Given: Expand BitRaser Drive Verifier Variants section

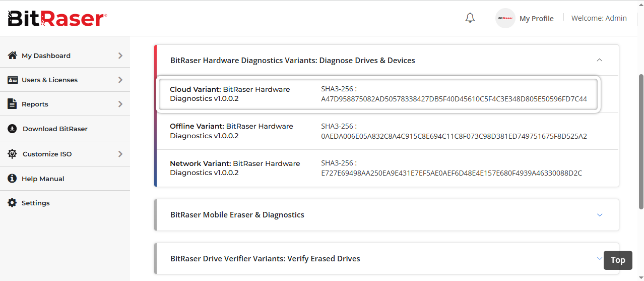Looking at the screenshot, I should point(599,258).
